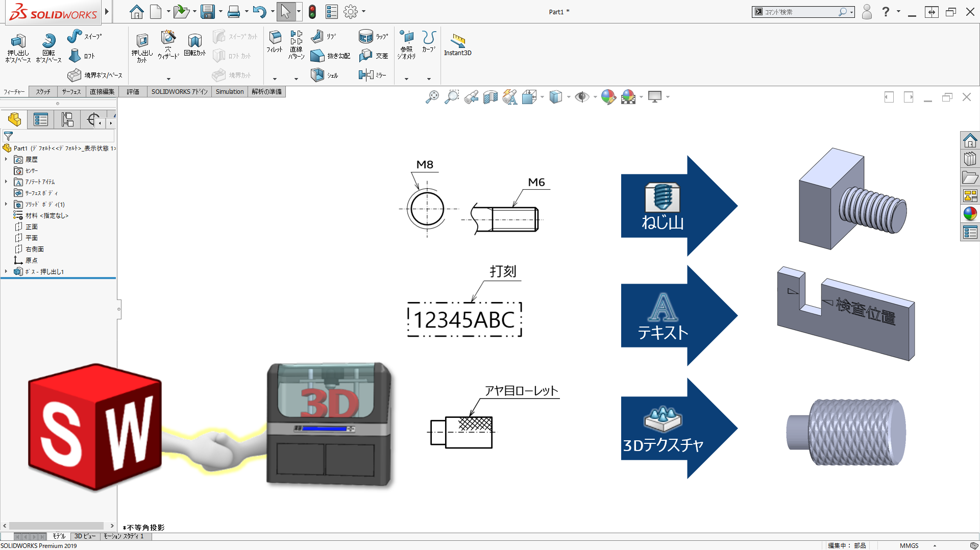The image size is (980, 550).
Task: Select the Extruded Boss/Base tool
Action: point(18,48)
